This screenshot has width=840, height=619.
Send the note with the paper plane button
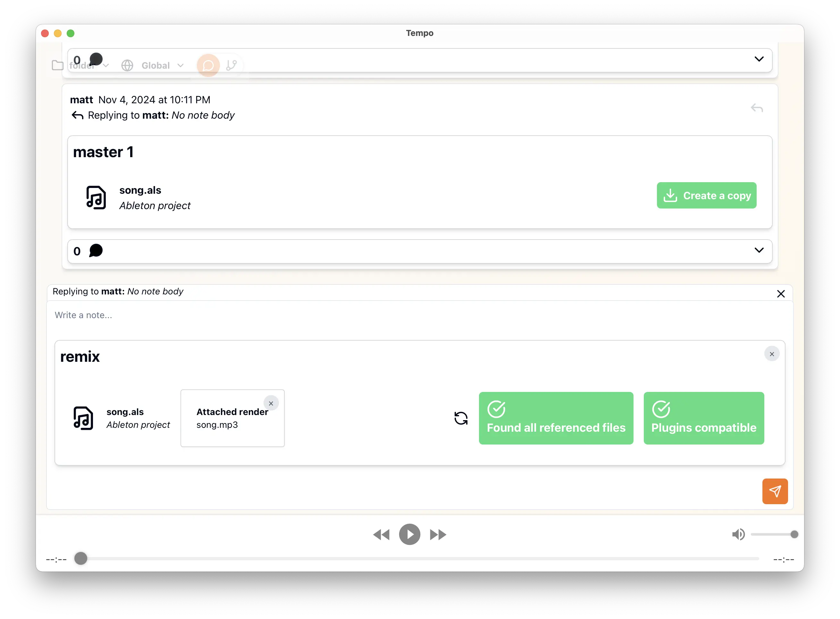coord(775,491)
